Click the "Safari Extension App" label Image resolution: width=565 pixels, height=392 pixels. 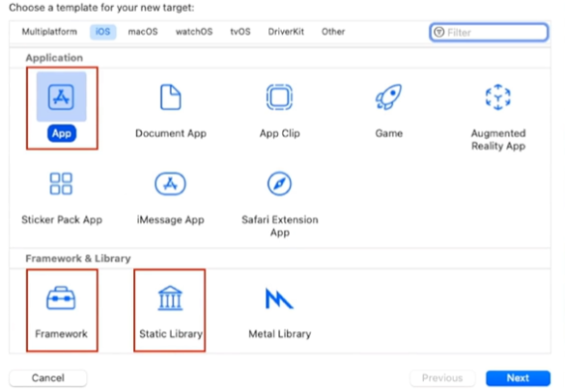tap(280, 226)
